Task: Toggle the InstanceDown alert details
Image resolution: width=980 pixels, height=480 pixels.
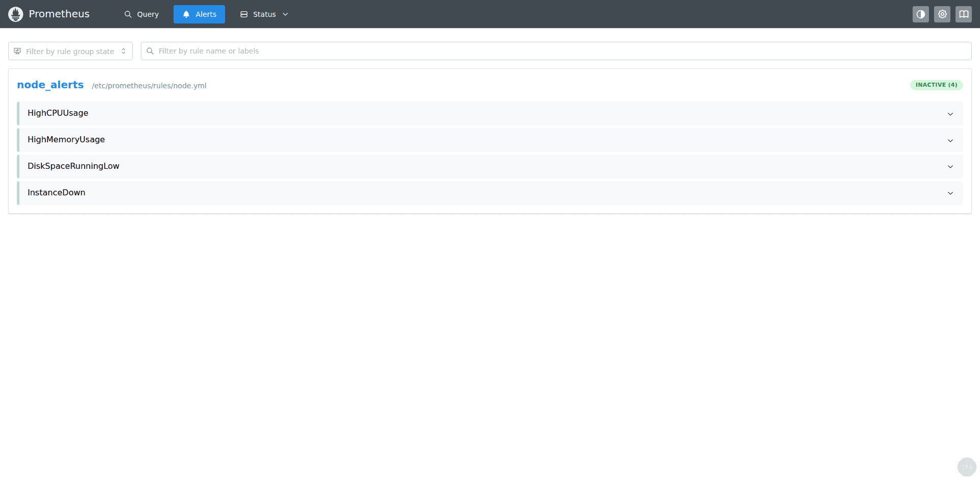Action: pyautogui.click(x=950, y=193)
